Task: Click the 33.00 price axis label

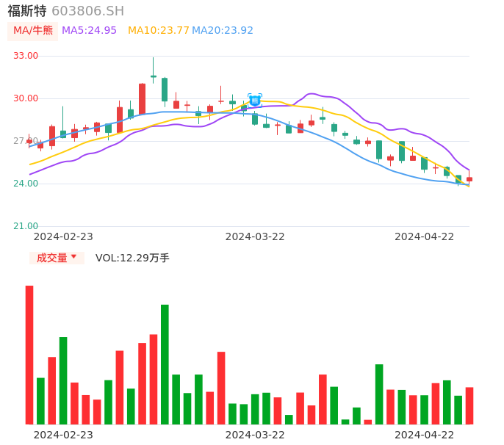Action: [26, 56]
